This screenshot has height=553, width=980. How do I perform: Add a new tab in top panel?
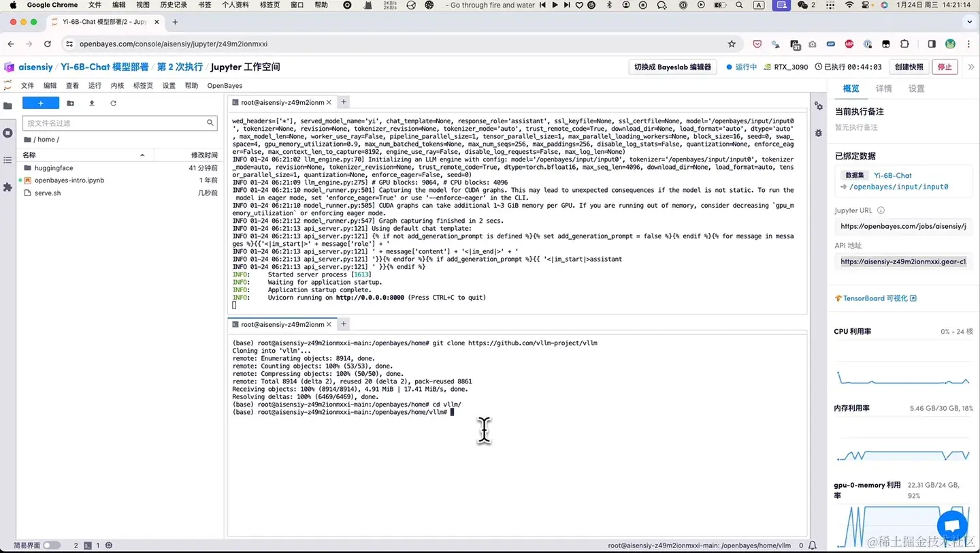(x=344, y=102)
